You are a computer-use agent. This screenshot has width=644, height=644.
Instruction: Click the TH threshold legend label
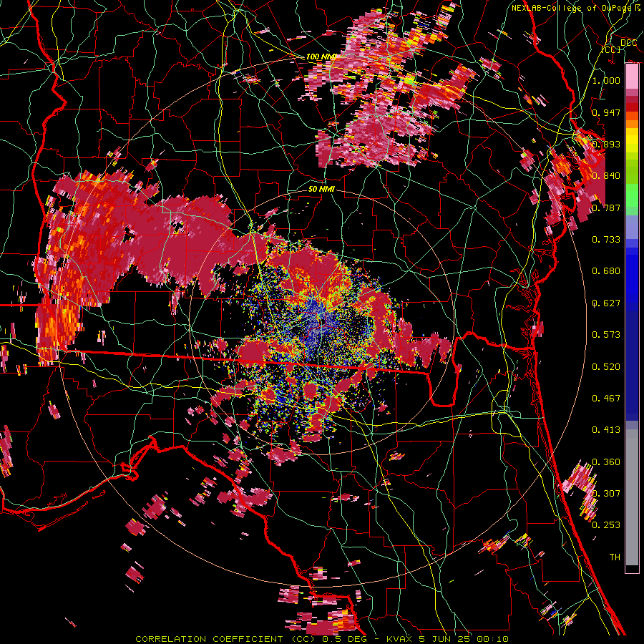pos(615,557)
